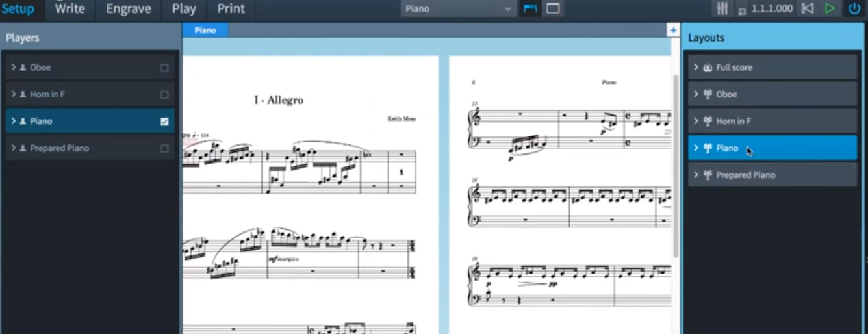Click the Keith Moss composer text

point(402,119)
